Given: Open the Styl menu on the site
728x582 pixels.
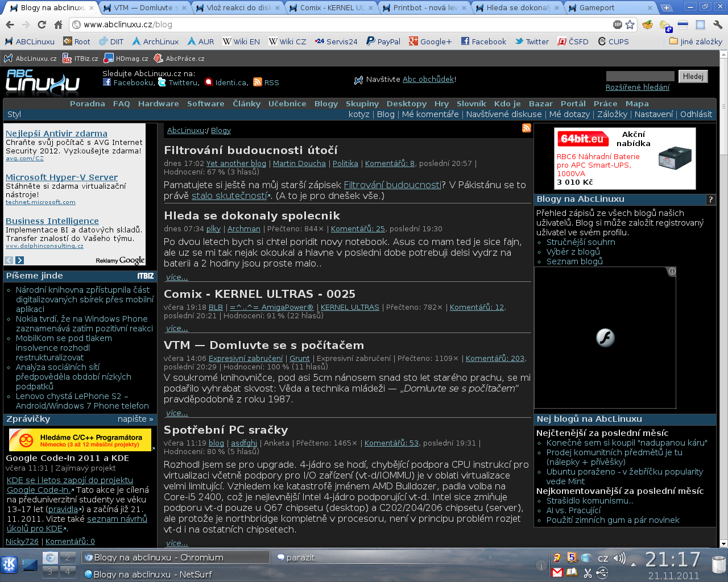Looking at the screenshot, I should [x=14, y=114].
